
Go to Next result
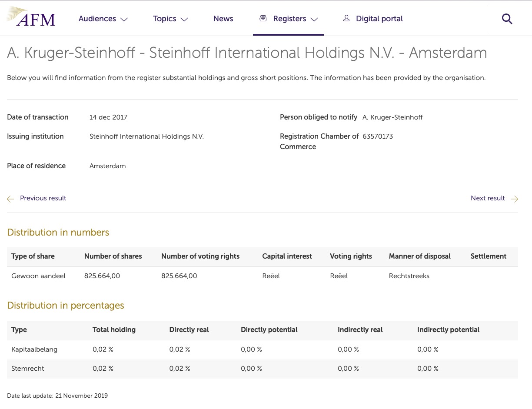point(488,198)
